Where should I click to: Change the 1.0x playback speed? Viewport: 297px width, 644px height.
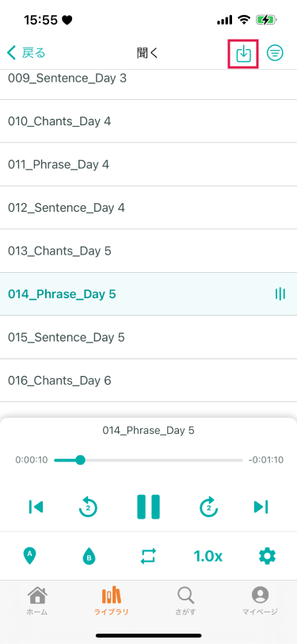(x=208, y=556)
